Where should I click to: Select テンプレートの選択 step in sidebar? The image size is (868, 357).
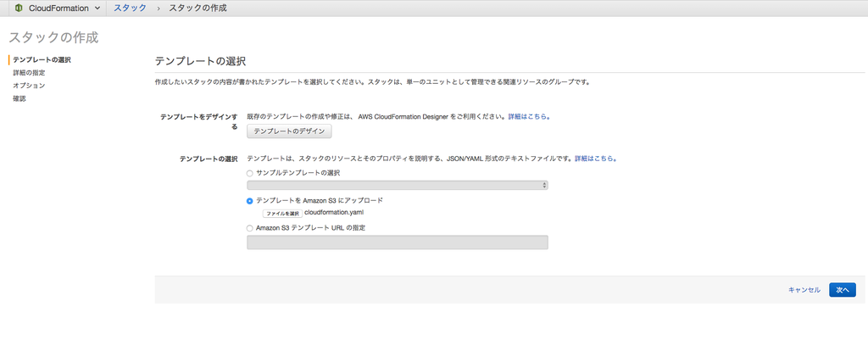(x=42, y=59)
